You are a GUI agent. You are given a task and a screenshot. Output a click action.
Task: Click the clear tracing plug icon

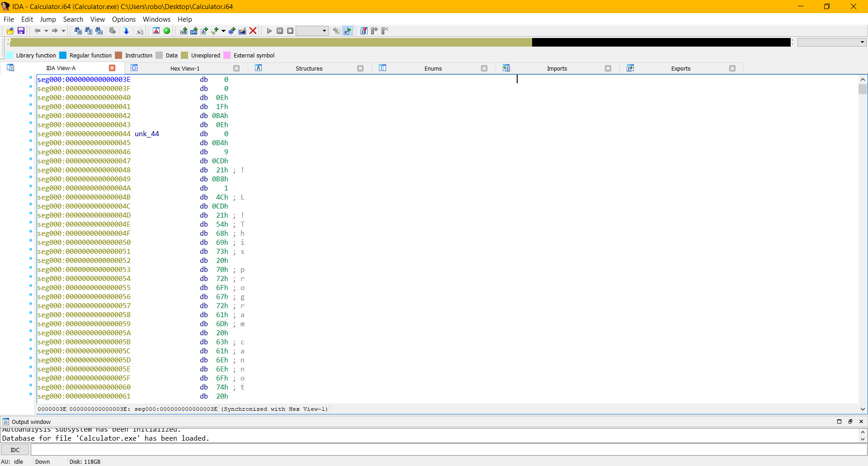pyautogui.click(x=385, y=31)
